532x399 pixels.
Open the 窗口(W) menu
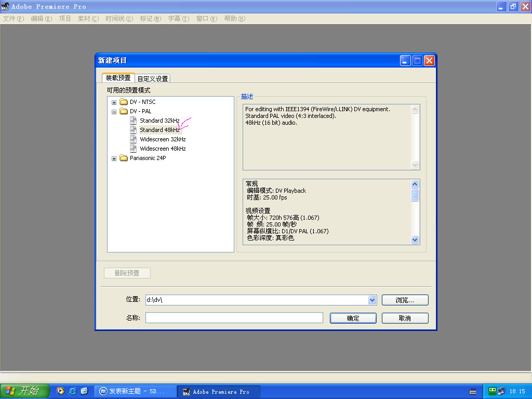click(x=207, y=19)
